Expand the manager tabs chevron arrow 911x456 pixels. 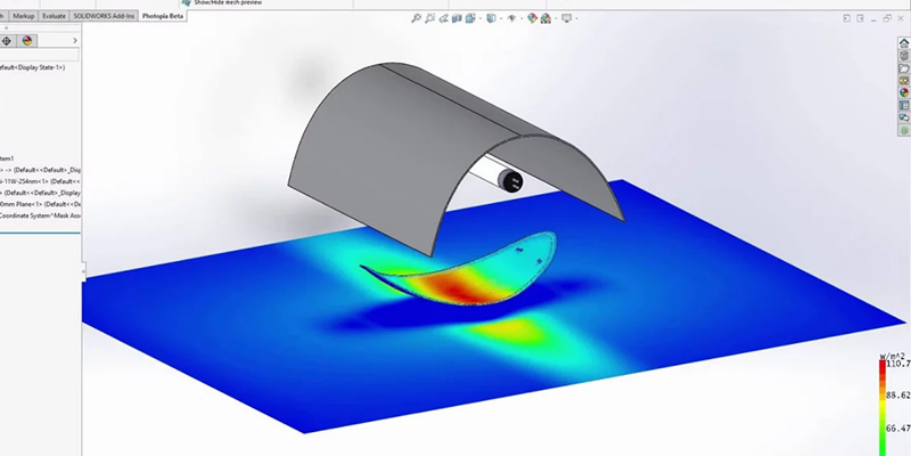[75, 41]
